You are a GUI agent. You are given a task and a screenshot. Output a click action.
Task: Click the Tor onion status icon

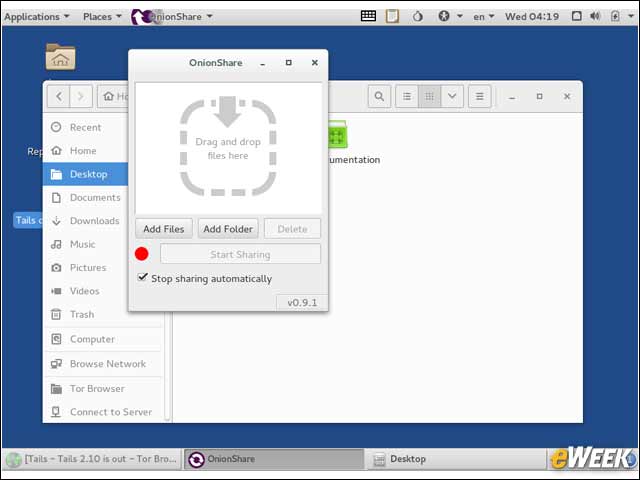pyautogui.click(x=418, y=16)
